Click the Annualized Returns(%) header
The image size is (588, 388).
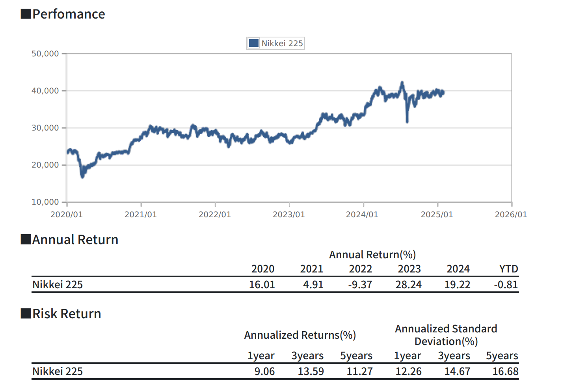click(x=300, y=335)
